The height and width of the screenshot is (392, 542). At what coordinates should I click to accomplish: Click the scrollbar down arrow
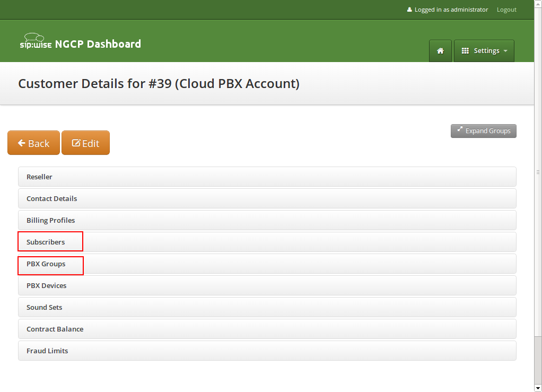coord(538,388)
